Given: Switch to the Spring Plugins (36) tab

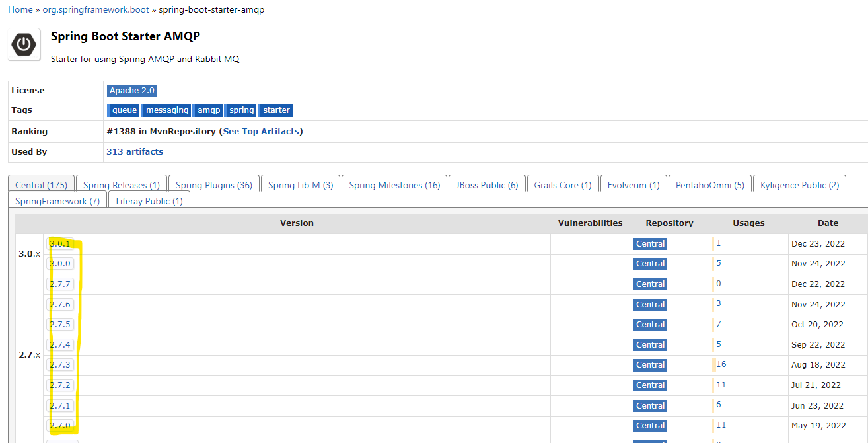Looking at the screenshot, I should coord(214,185).
